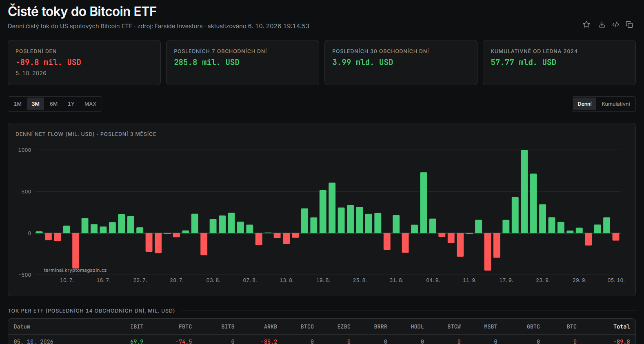Viewport: 644px width, 344px height.
Task: Click the Total column header
Action: 622,327
